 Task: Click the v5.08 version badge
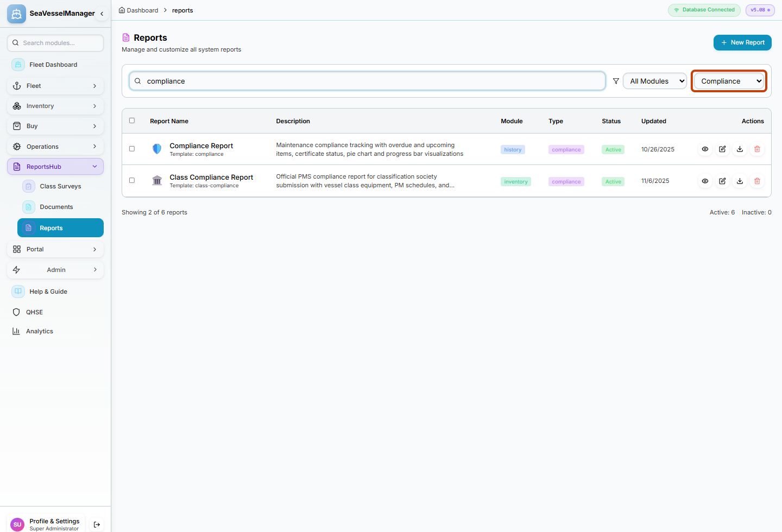click(x=760, y=10)
